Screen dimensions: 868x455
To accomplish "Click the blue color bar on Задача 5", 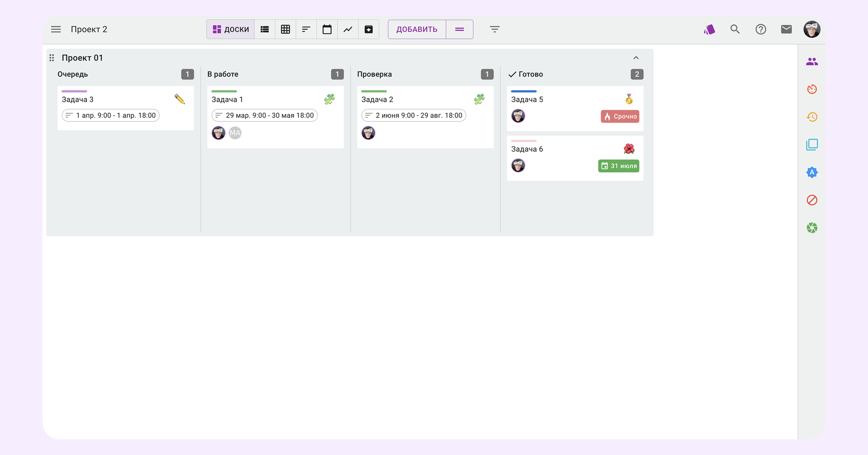I will (523, 92).
